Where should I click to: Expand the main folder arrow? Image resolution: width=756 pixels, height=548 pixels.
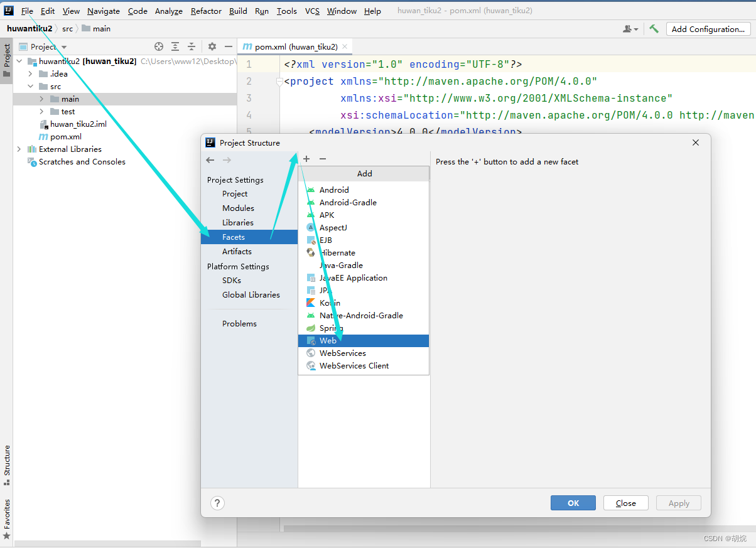pyautogui.click(x=41, y=99)
